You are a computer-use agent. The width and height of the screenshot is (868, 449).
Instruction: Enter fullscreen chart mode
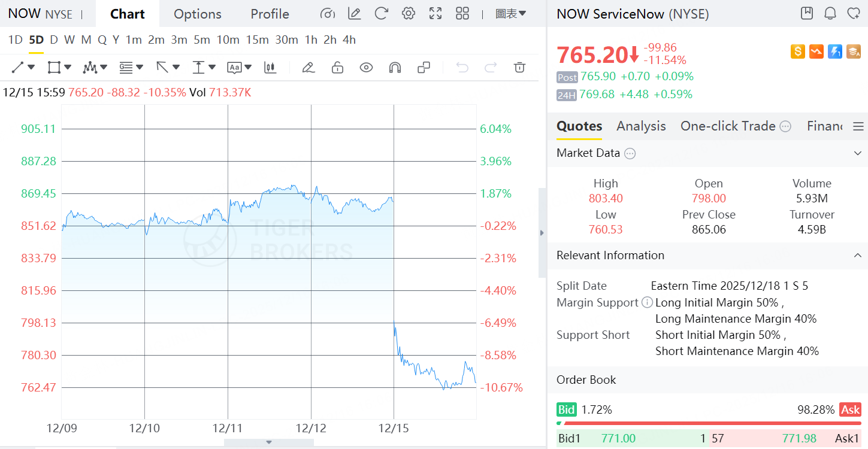(435, 14)
